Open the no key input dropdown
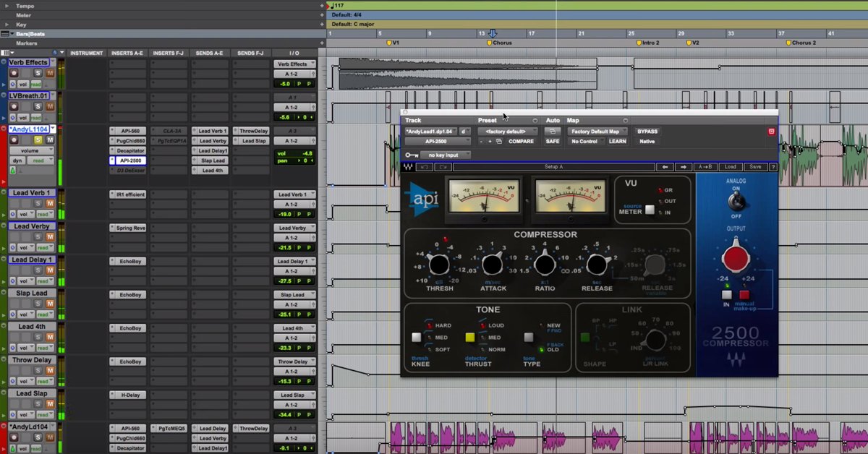This screenshot has height=454, width=868. coord(446,155)
